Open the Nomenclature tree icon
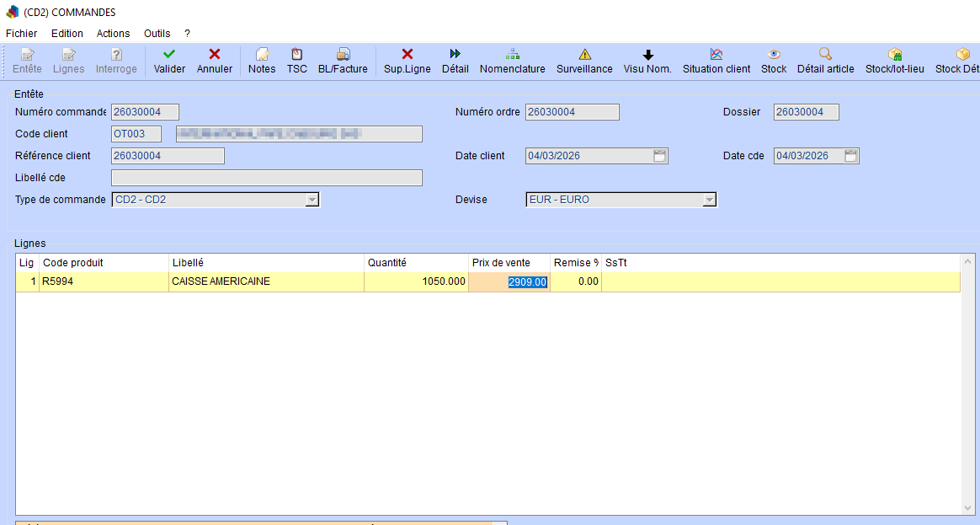 tap(512, 54)
